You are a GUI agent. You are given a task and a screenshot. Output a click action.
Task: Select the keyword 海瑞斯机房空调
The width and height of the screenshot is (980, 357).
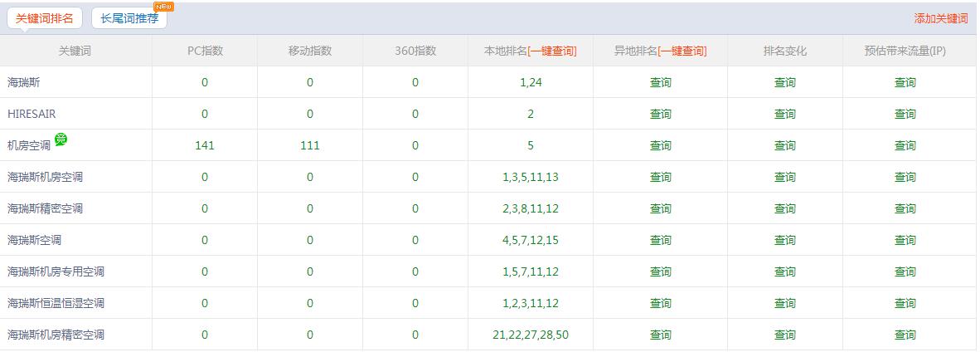point(45,177)
